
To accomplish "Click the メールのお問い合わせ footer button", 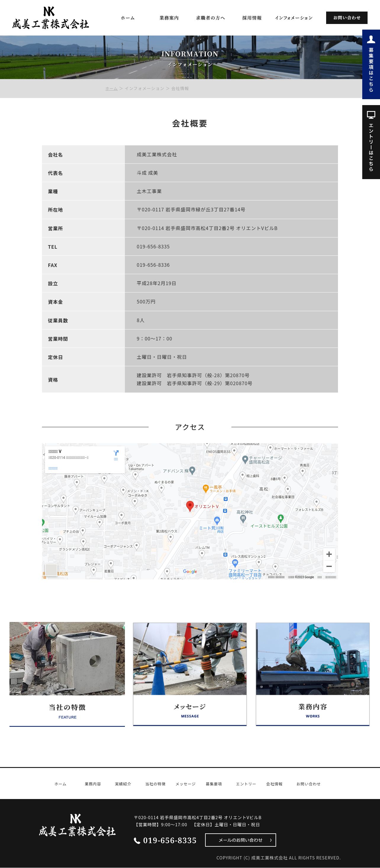I will [241, 840].
